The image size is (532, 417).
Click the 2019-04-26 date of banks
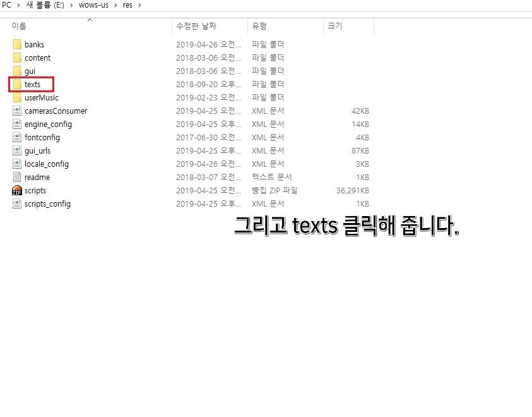click(208, 44)
